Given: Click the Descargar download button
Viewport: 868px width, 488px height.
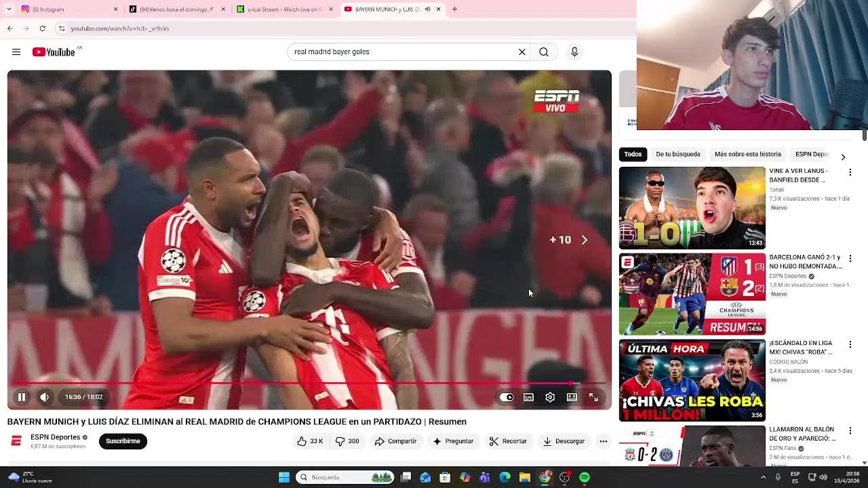Looking at the screenshot, I should click(564, 441).
